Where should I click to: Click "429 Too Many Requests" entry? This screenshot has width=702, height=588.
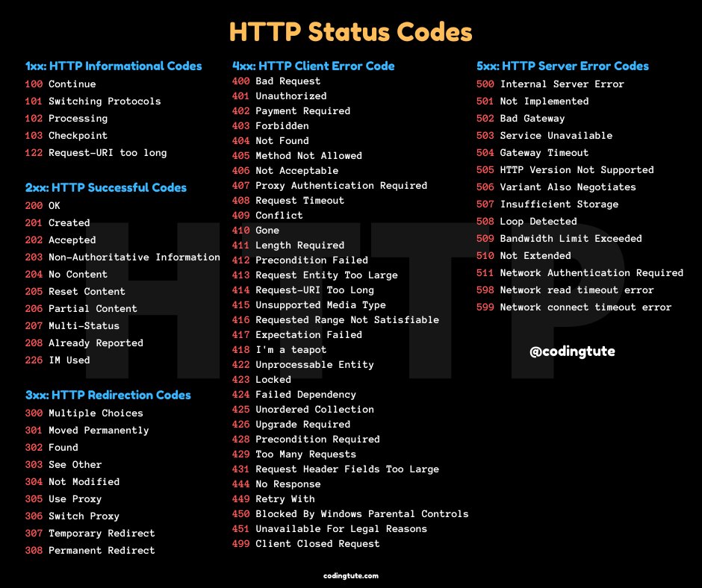point(294,454)
